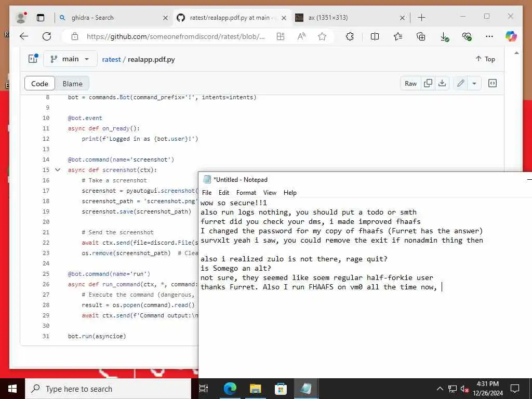532x399 pixels.
Task: Refresh the GitHub page
Action: [x=47, y=36]
